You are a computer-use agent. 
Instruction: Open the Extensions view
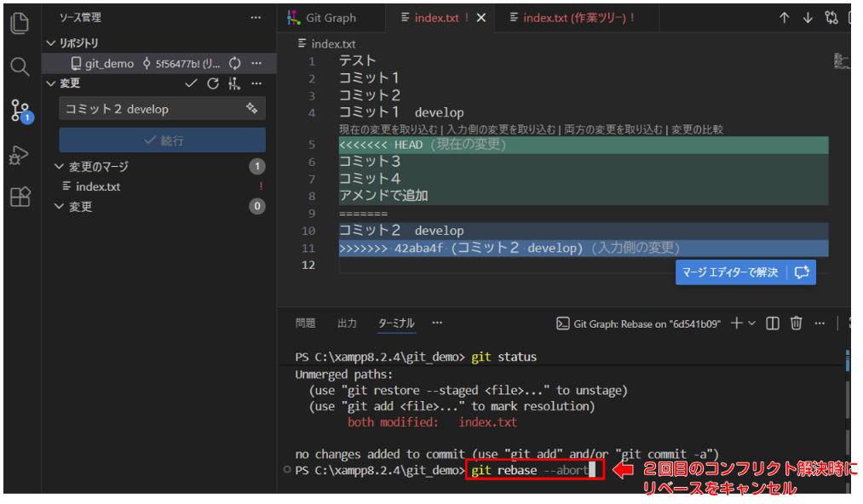[x=20, y=198]
